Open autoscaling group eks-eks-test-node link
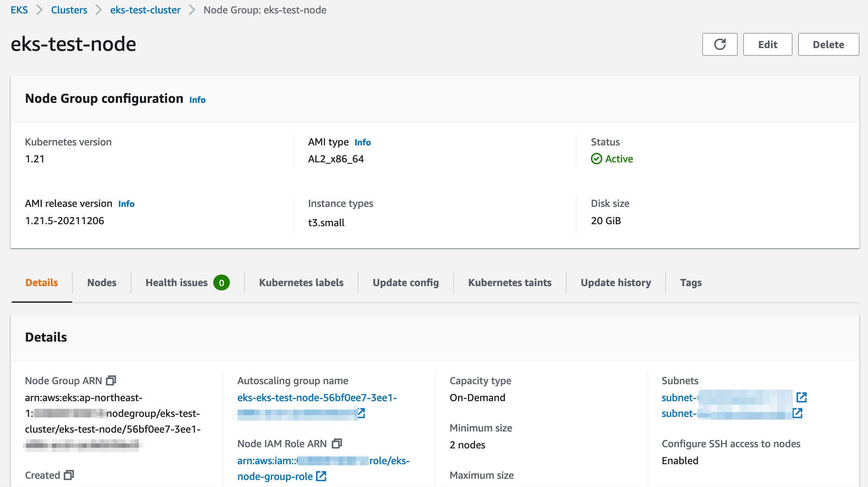Image resolution: width=868 pixels, height=487 pixels. (317, 398)
